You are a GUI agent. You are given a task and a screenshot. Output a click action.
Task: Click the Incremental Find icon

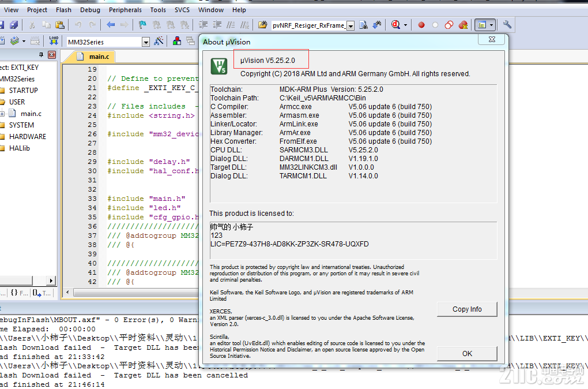coord(377,25)
